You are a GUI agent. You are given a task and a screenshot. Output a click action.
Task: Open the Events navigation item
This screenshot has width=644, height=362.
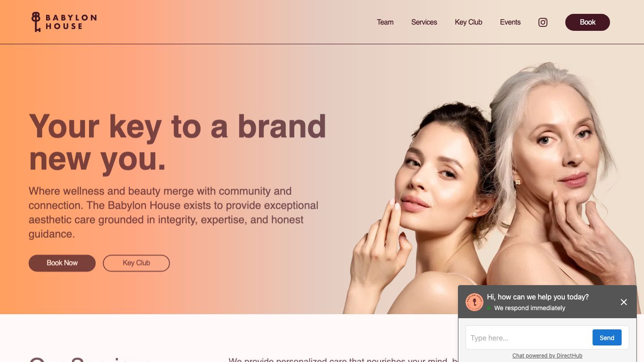click(510, 22)
